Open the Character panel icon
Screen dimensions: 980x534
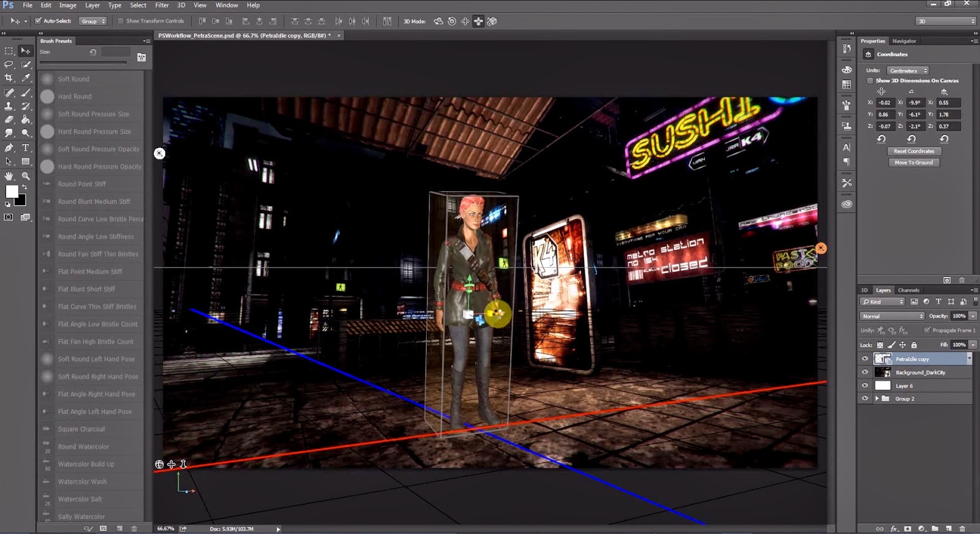click(846, 147)
